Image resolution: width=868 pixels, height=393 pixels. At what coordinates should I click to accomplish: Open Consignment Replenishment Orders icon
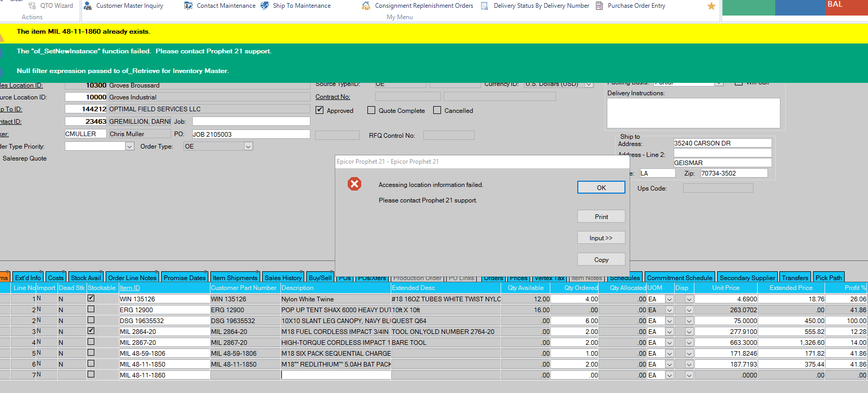[x=366, y=6]
